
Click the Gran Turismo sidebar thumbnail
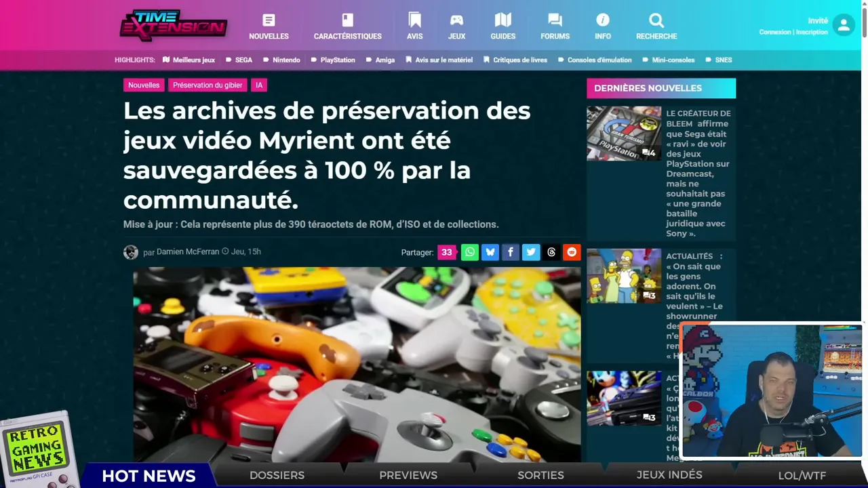[x=623, y=134]
